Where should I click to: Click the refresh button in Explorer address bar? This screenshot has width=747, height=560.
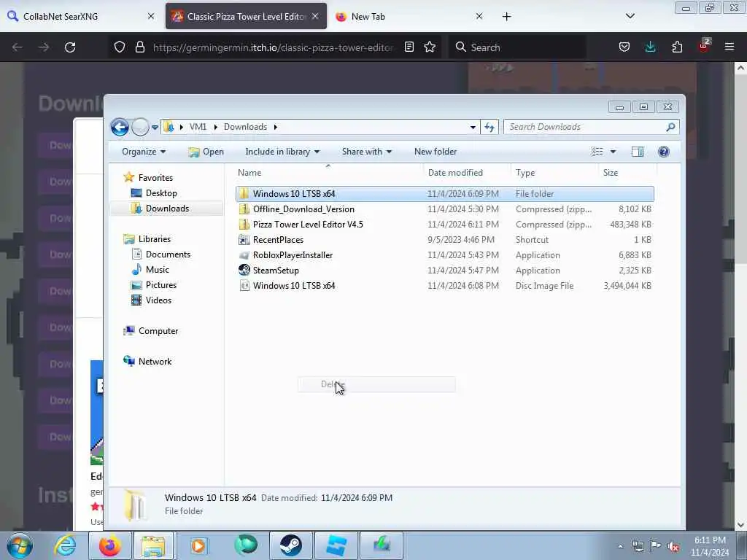click(489, 127)
